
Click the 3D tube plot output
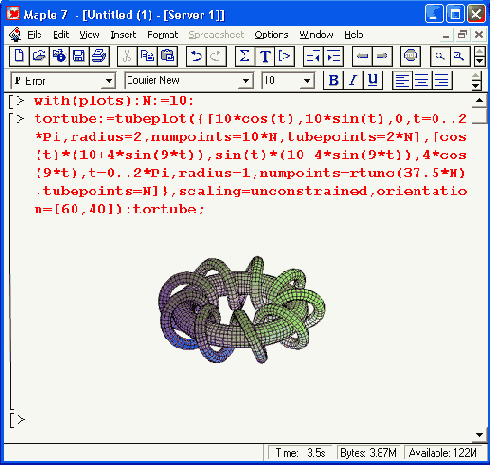[242, 309]
